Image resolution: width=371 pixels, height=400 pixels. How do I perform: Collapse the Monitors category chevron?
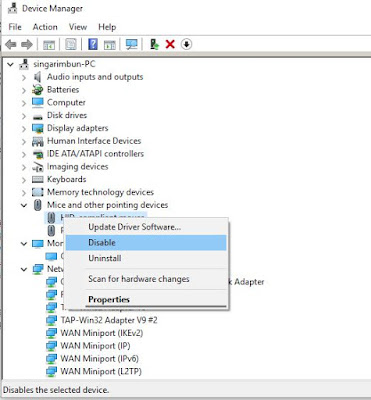point(24,244)
